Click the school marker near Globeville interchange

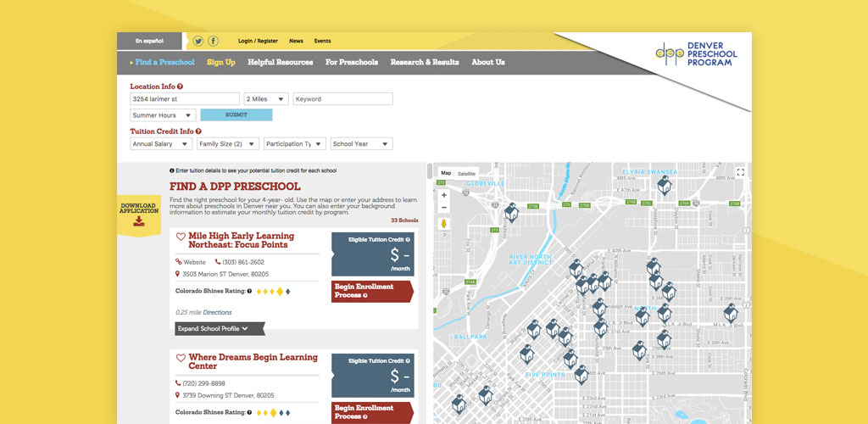512,212
